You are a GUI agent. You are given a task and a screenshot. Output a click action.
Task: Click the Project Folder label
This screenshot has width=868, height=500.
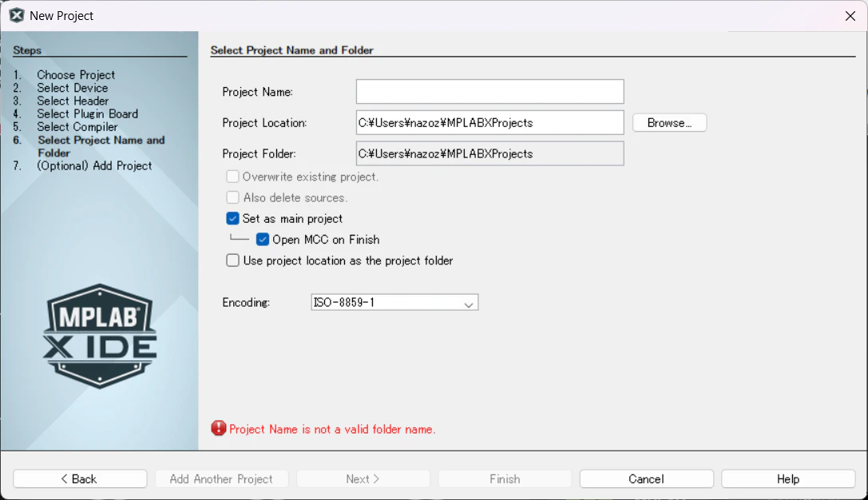pos(259,154)
